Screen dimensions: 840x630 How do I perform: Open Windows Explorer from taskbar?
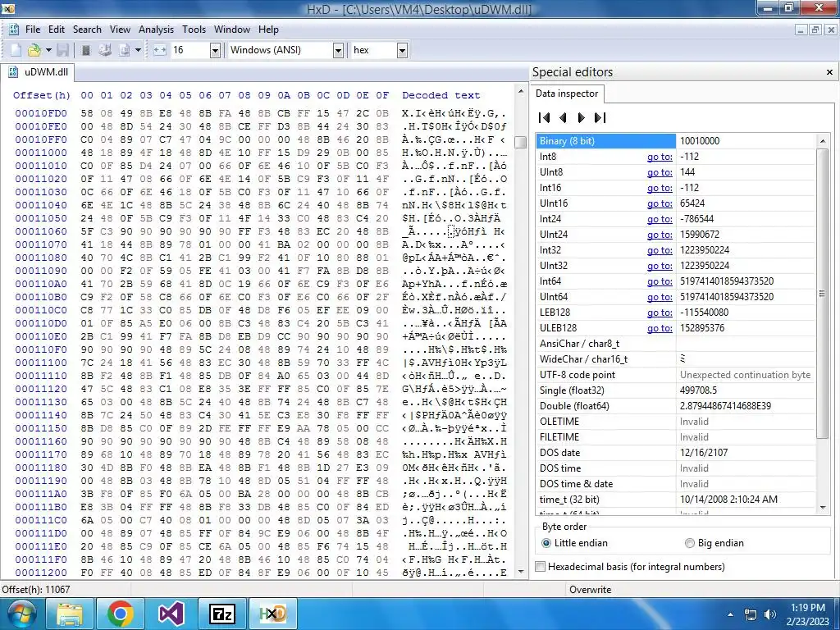[71, 614]
